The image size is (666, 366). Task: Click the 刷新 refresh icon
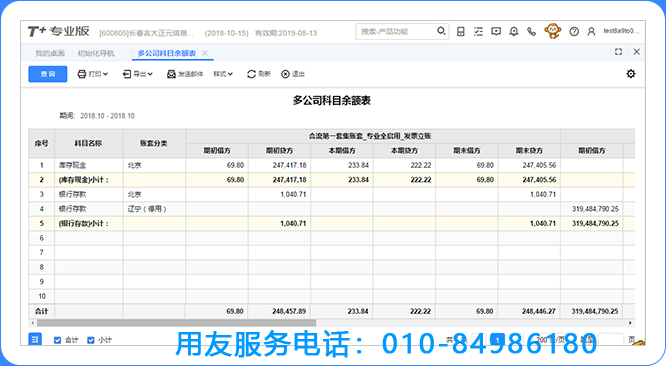[x=251, y=74]
